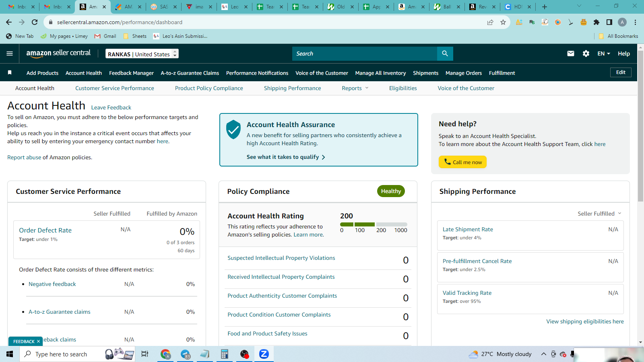Reload the page with the refresh icon
Viewport: 644px width, 362px height.
tap(35, 22)
